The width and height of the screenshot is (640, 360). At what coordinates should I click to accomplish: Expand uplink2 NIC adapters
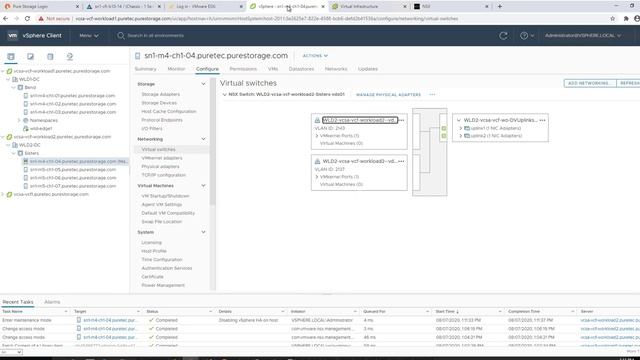[x=461, y=136]
